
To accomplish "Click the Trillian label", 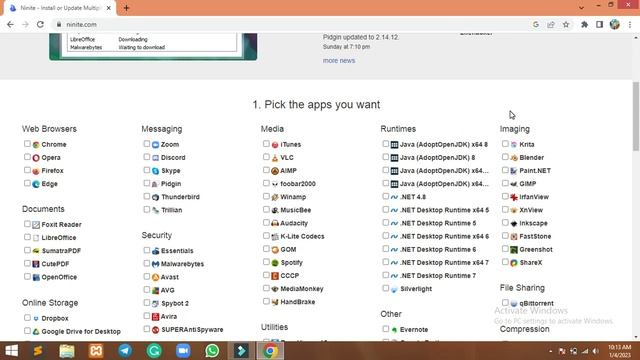I will [171, 210].
